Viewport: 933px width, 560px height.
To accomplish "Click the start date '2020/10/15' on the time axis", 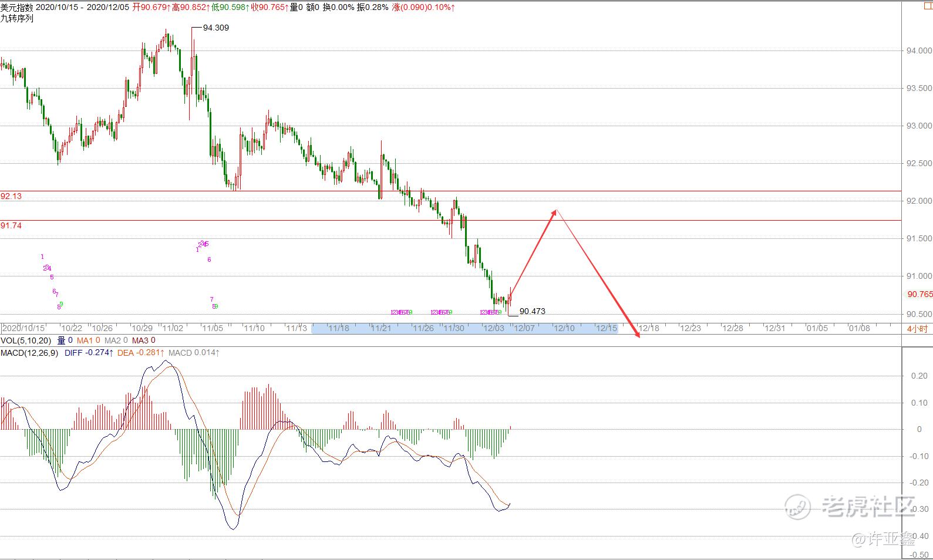I will pos(24,328).
